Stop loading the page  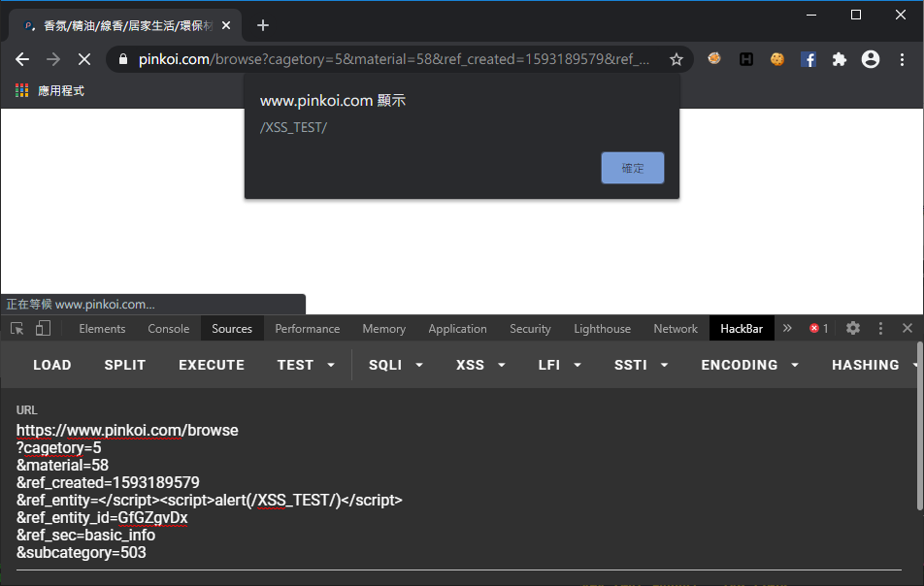(x=84, y=59)
